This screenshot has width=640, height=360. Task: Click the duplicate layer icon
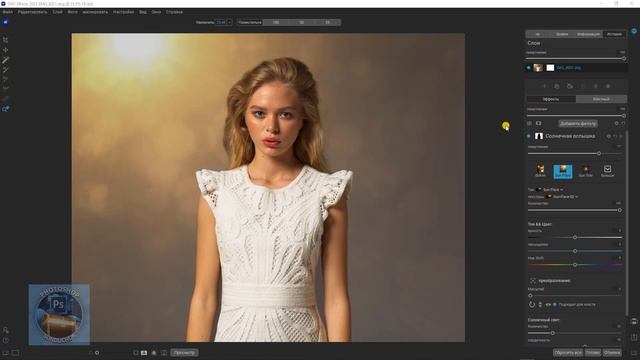pos(557,86)
